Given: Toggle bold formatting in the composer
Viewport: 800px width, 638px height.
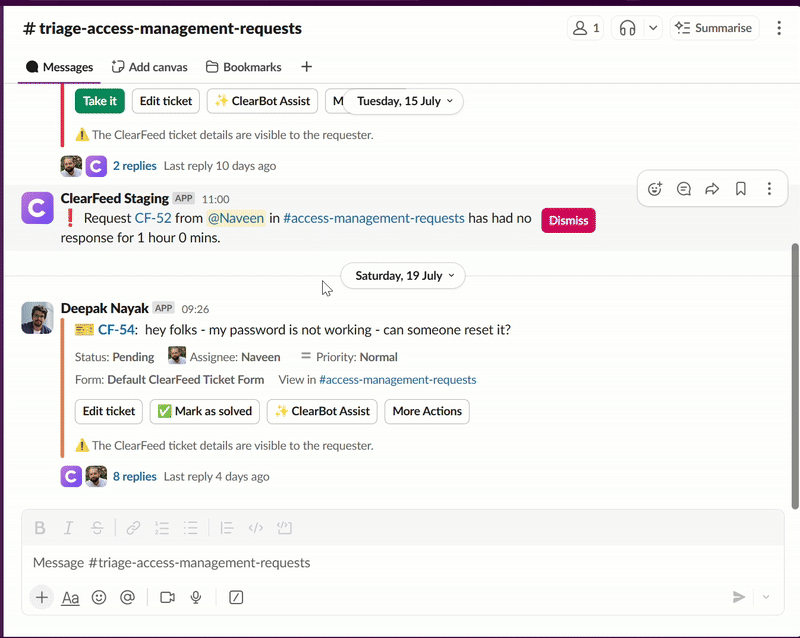Looking at the screenshot, I should [40, 528].
